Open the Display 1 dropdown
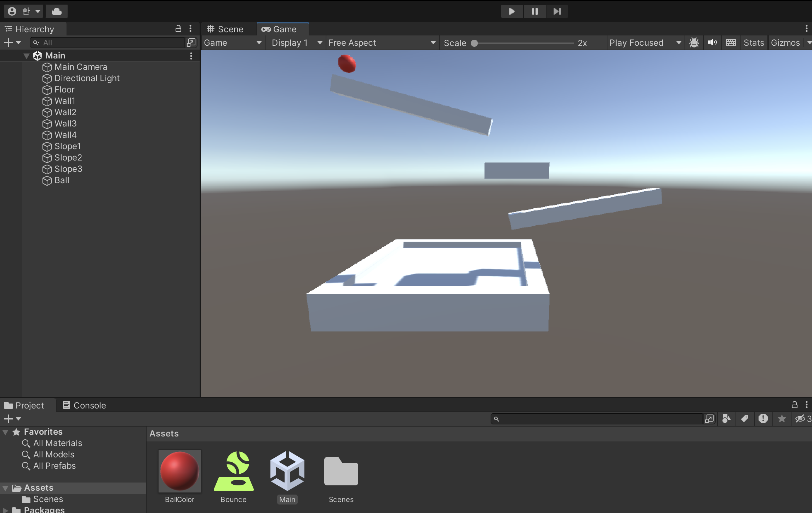This screenshot has width=812, height=513. [297, 43]
